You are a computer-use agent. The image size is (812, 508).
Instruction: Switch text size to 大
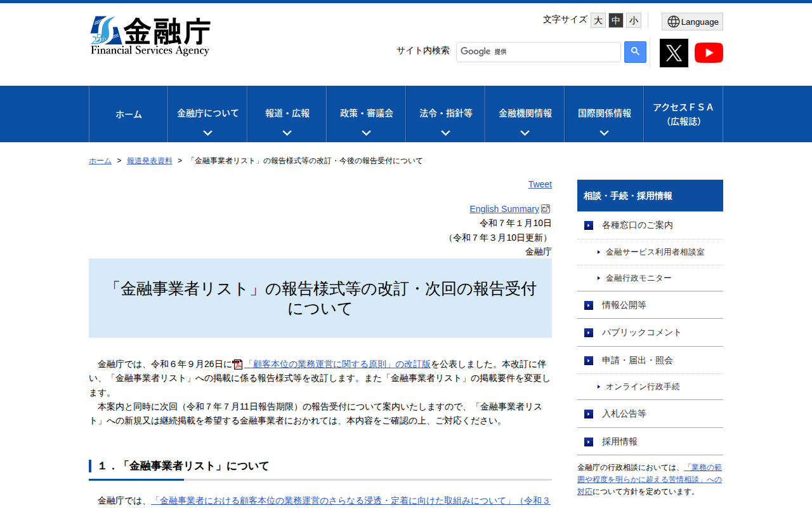[597, 20]
